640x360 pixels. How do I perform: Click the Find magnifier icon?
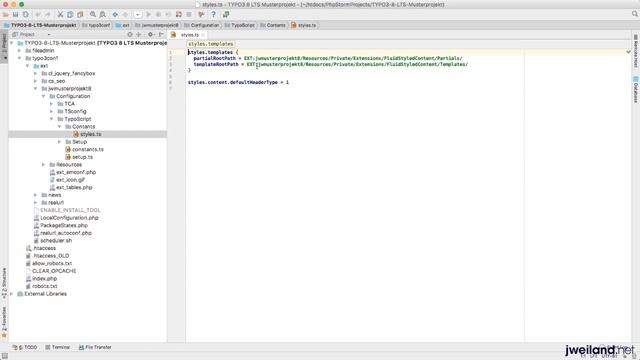93,14
